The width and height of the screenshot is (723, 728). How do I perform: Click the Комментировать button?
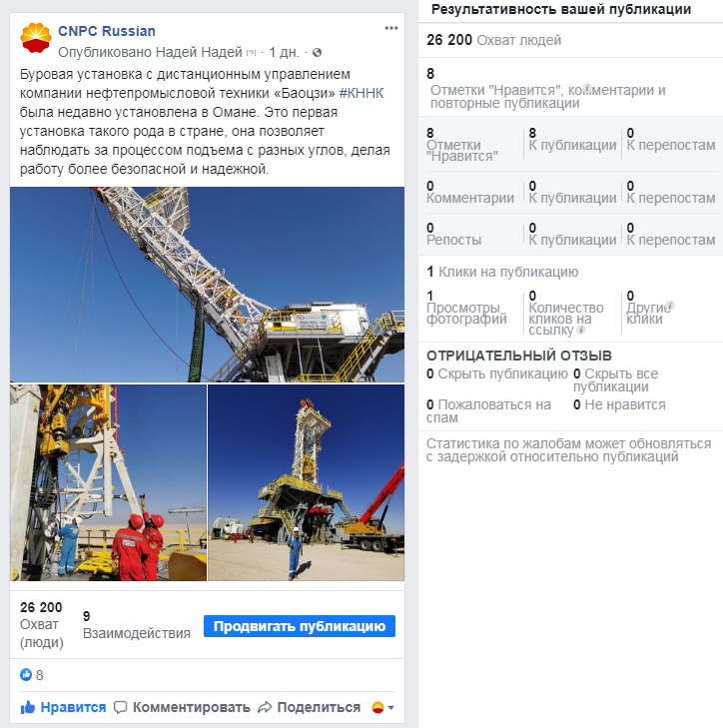pyautogui.click(x=182, y=707)
